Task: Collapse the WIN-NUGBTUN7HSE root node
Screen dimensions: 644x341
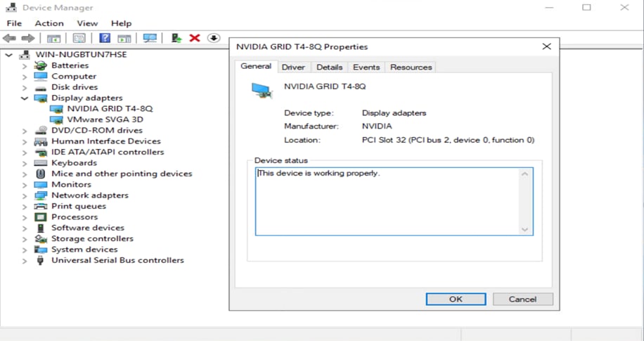Action: tap(9, 55)
